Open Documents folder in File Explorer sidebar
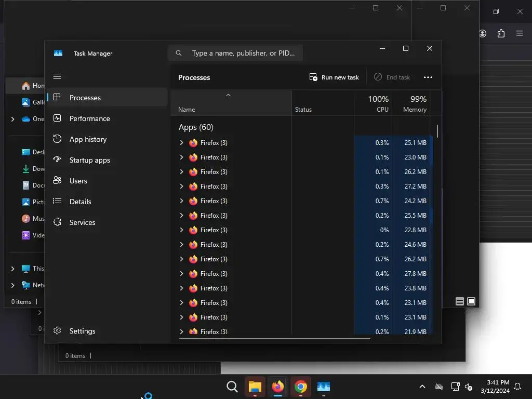The width and height of the screenshot is (532, 399). 33,185
